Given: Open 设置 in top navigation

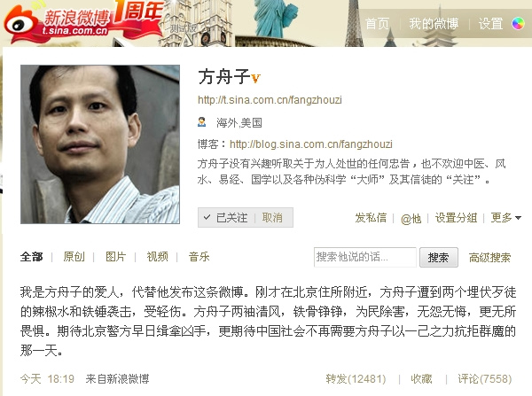Looking at the screenshot, I should [x=490, y=24].
